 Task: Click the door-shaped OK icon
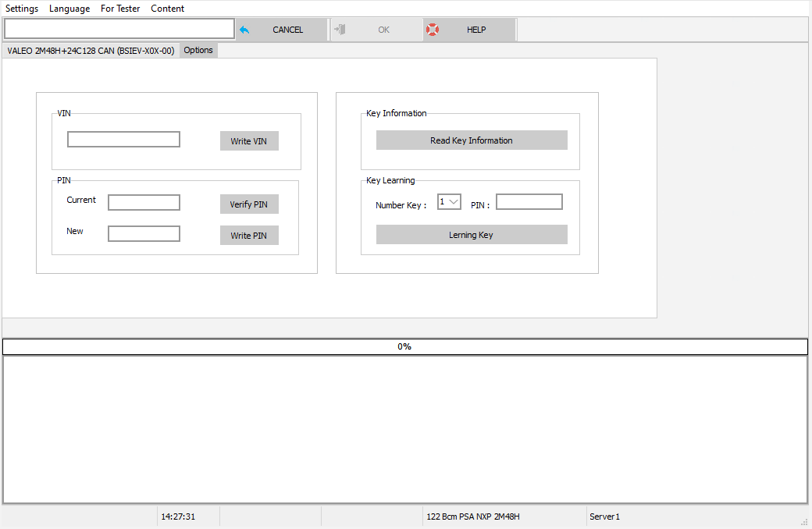point(341,29)
